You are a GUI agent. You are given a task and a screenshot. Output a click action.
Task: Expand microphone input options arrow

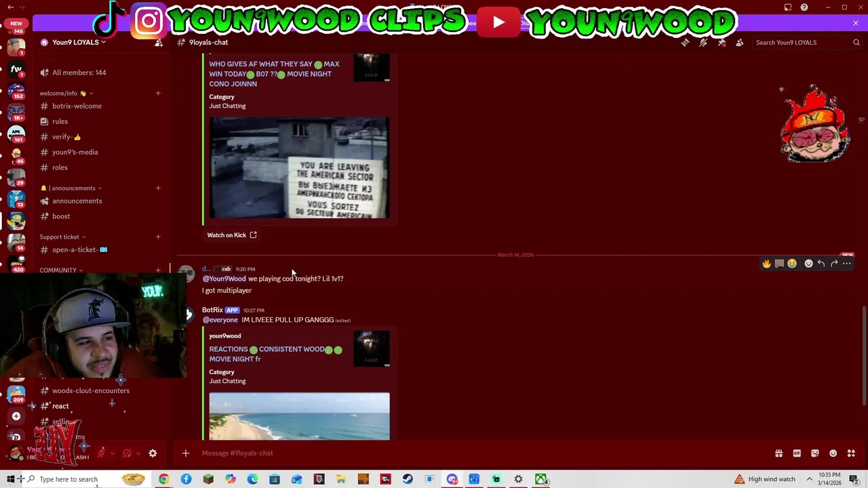[113, 453]
